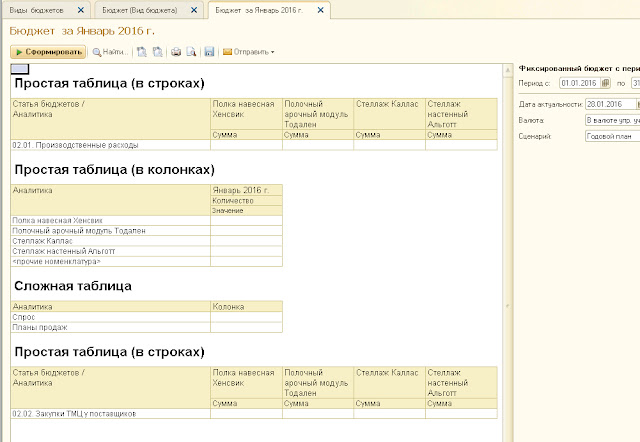The image size is (640, 442).
Task: Click the first document-copy toolbar icon
Action: (142, 52)
